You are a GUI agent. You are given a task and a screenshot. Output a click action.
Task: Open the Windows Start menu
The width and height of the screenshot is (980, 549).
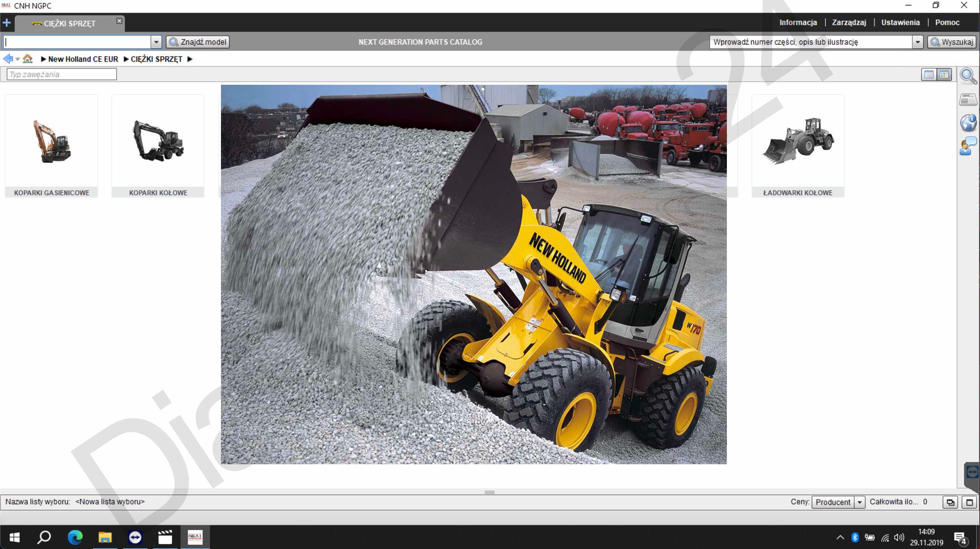pyautogui.click(x=14, y=537)
